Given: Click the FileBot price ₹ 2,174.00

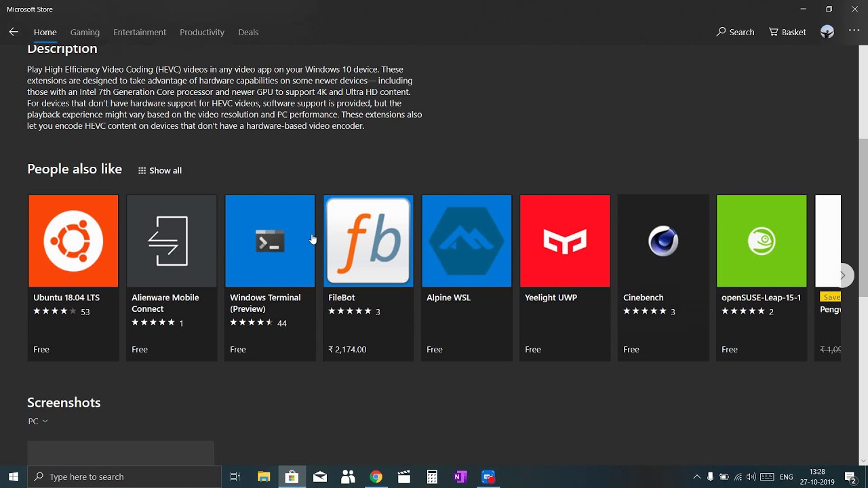Looking at the screenshot, I should pyautogui.click(x=347, y=350).
